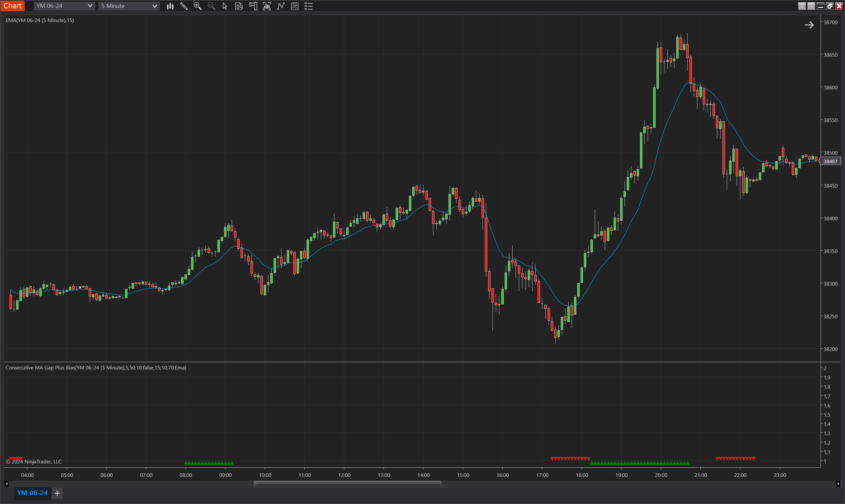Restore the chart window size
Screen dimensions: 845x504
[830, 6]
